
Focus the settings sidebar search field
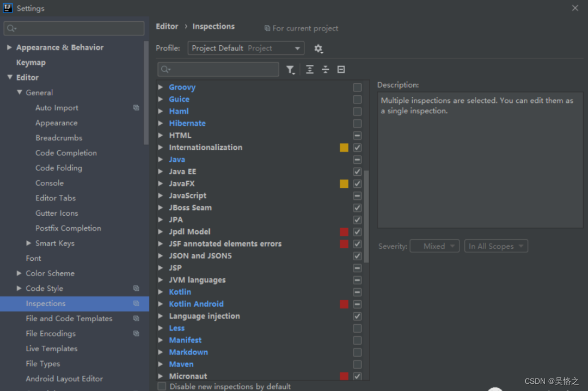point(74,28)
